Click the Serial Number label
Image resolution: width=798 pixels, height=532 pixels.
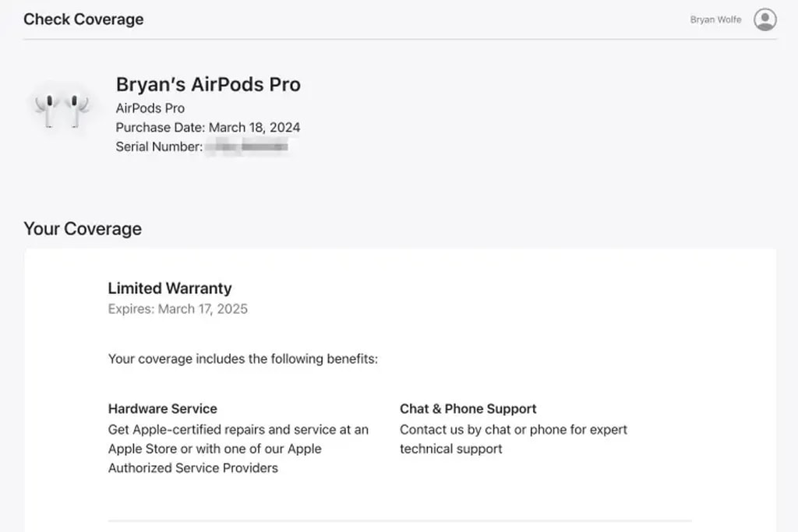(x=159, y=146)
